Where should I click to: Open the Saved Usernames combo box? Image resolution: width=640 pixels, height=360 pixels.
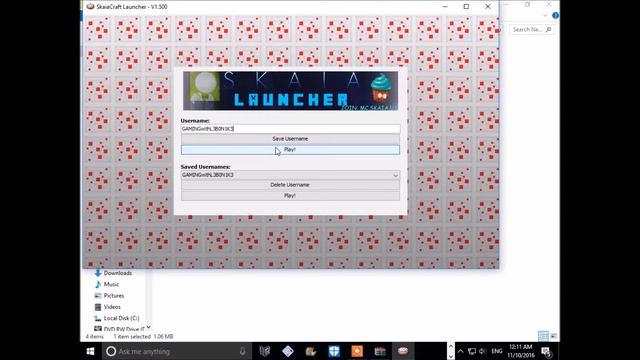tap(290, 175)
